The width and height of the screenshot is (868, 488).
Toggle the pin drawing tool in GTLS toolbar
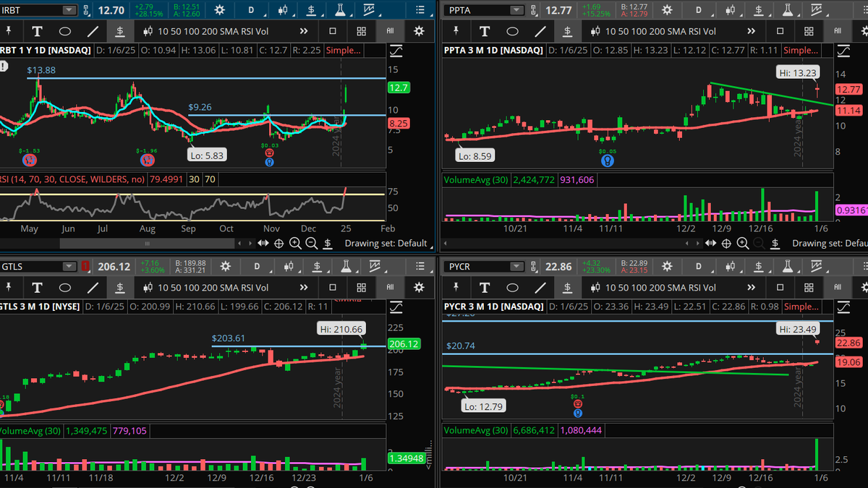point(10,287)
